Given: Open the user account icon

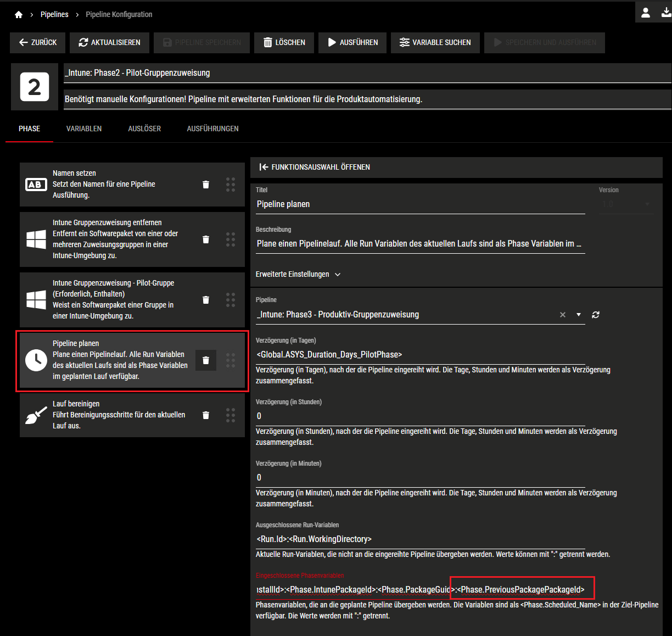Looking at the screenshot, I should point(646,13).
